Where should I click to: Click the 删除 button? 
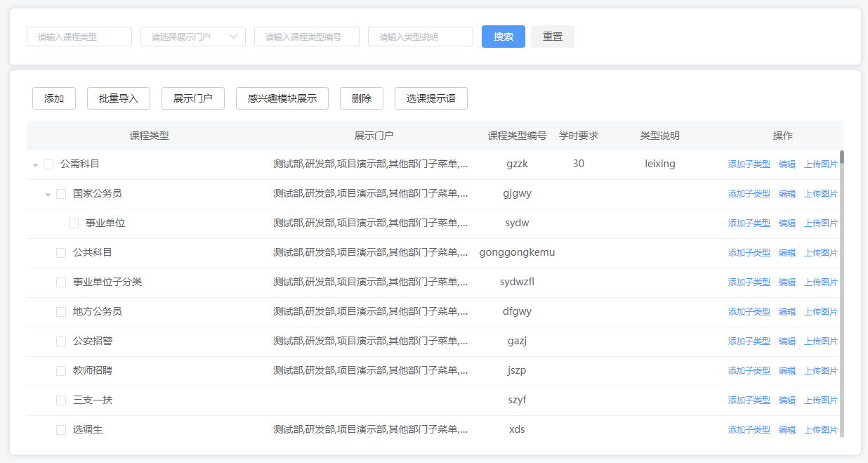point(362,98)
